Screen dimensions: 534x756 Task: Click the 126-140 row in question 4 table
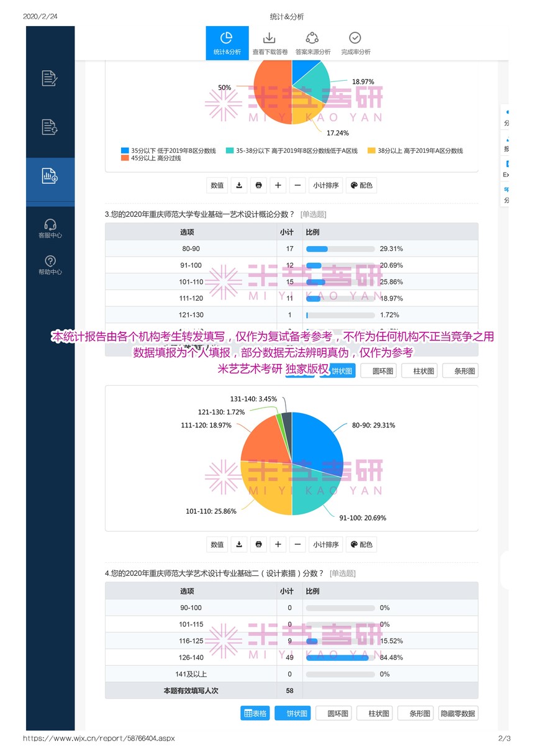[292, 657]
